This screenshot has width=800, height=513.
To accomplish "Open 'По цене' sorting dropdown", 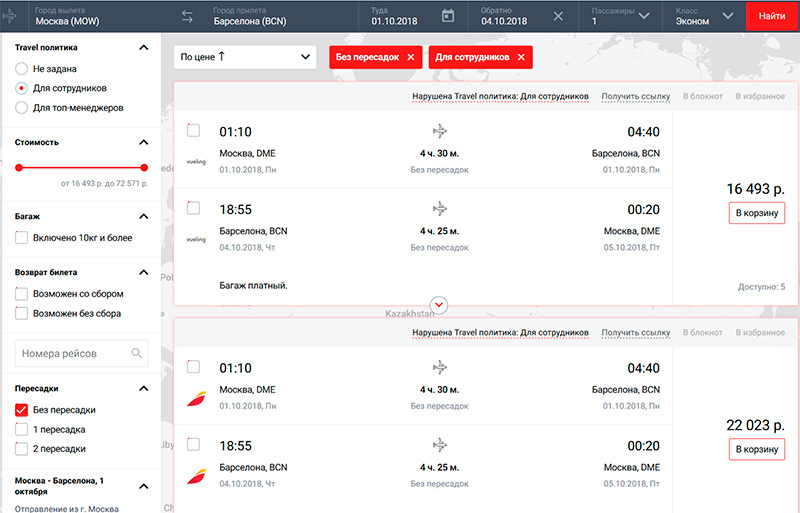I will 245,58.
